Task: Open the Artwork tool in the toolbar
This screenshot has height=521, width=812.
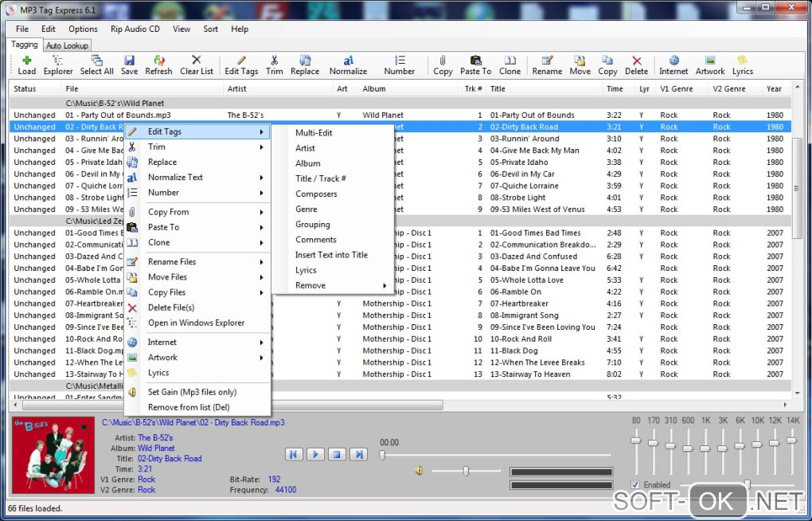Action: tap(710, 65)
